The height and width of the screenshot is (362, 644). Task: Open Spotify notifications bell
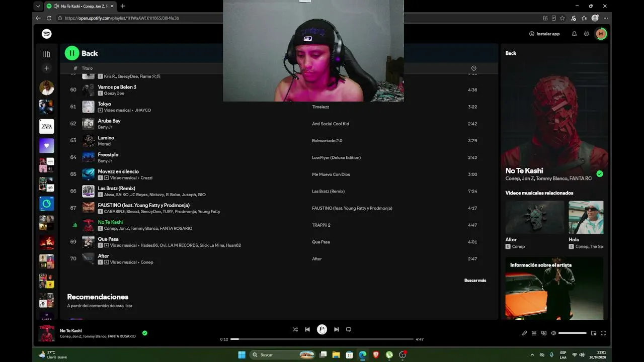point(574,34)
